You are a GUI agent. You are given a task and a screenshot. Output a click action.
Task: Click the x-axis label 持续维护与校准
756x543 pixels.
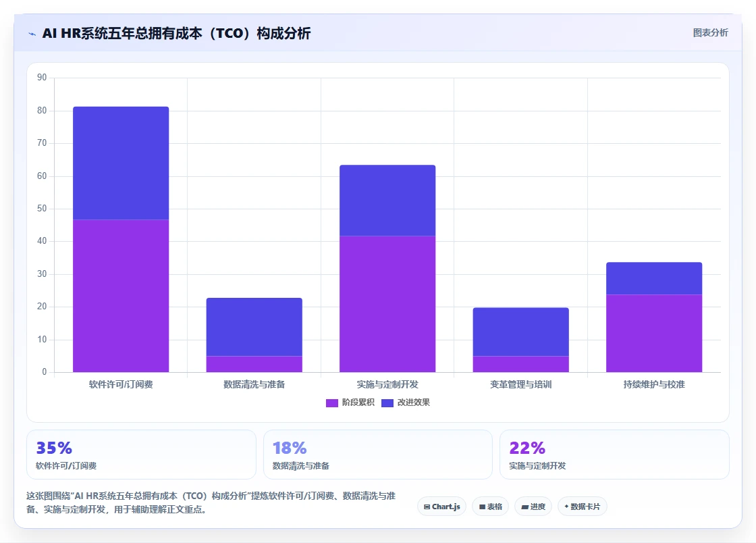point(654,384)
